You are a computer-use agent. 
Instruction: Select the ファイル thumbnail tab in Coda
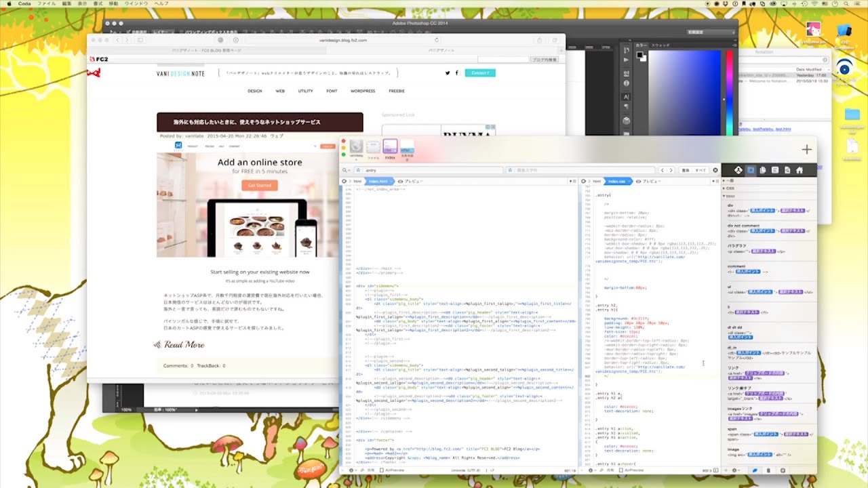click(373, 148)
